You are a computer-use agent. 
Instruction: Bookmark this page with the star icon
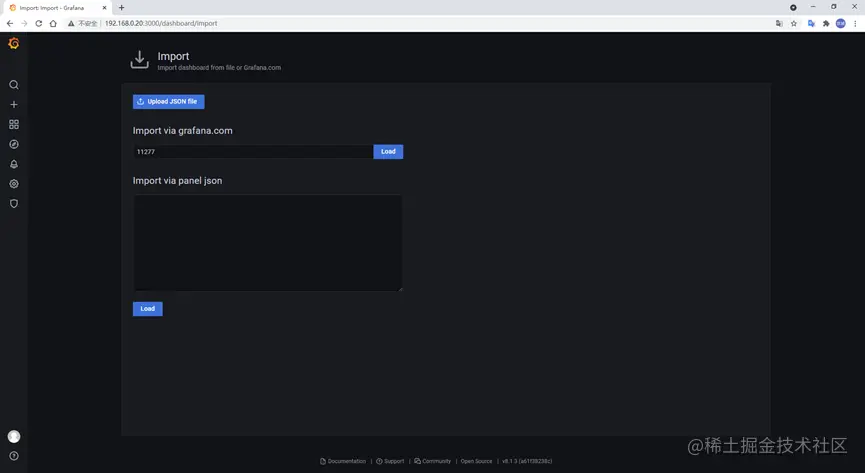pos(794,23)
